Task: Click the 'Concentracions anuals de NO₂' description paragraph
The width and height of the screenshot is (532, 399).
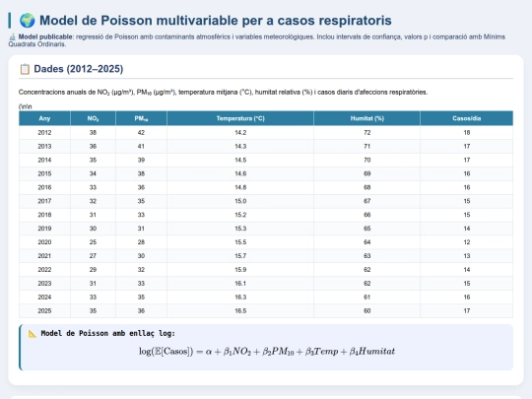Action: pos(223,92)
